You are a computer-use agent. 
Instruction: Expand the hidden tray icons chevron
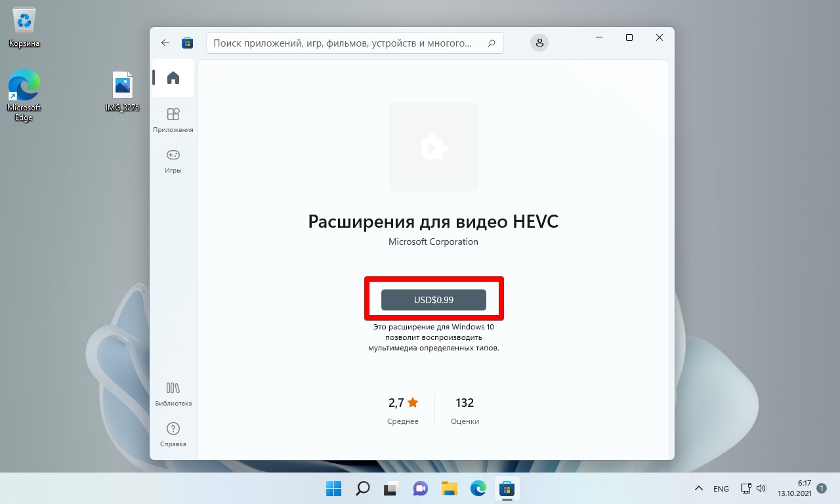click(x=700, y=489)
